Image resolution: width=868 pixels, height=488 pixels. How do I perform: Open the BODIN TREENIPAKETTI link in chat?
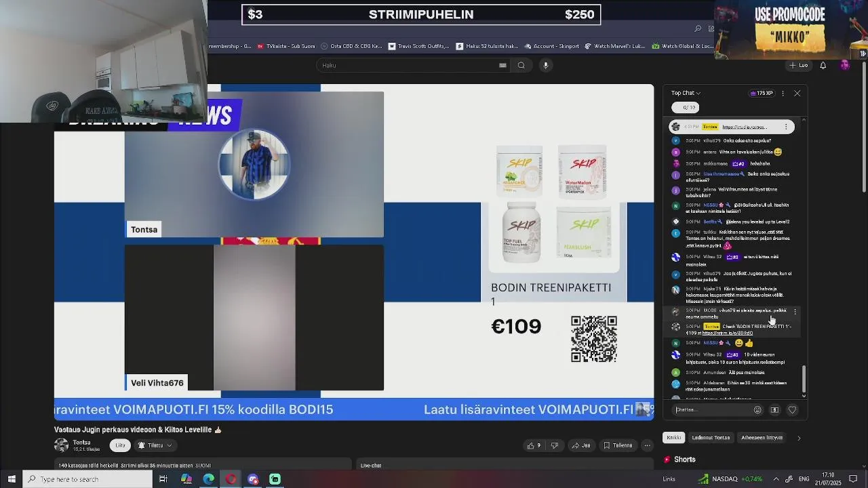pos(728,333)
